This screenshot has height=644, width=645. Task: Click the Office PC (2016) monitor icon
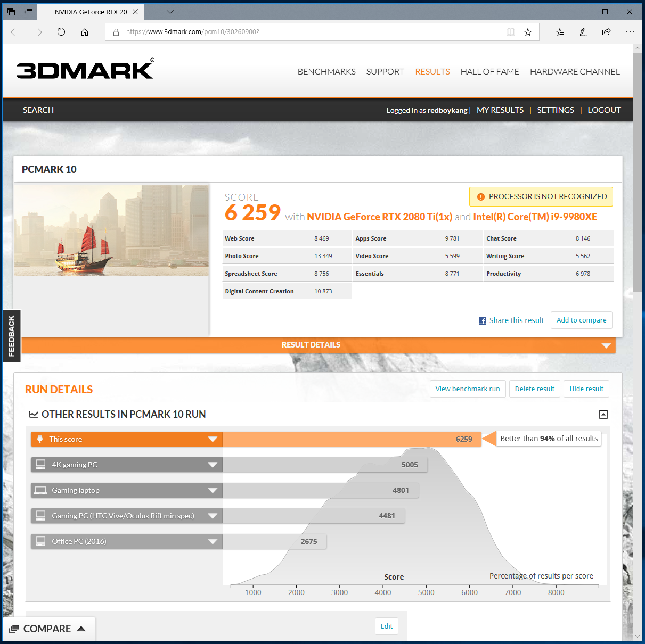pos(41,541)
